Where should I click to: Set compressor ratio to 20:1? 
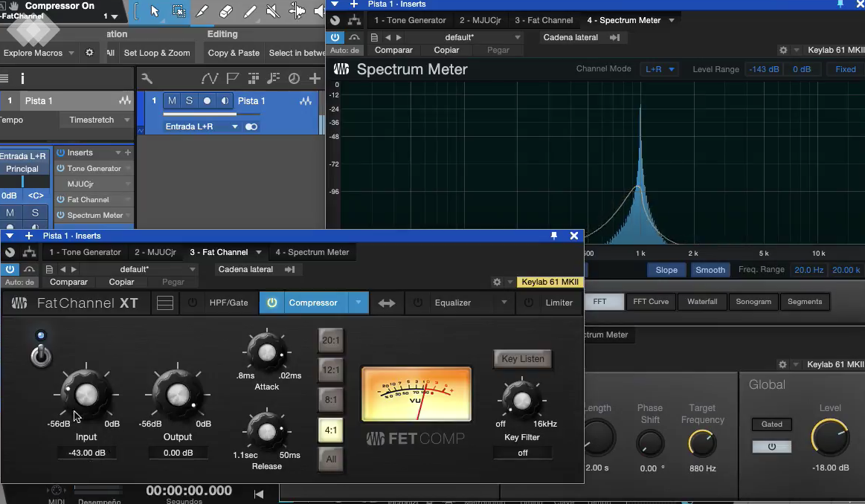point(331,340)
